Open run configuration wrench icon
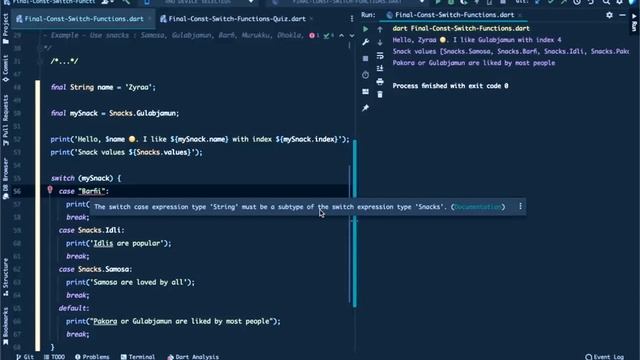This screenshot has height=360, width=640. coord(365,42)
